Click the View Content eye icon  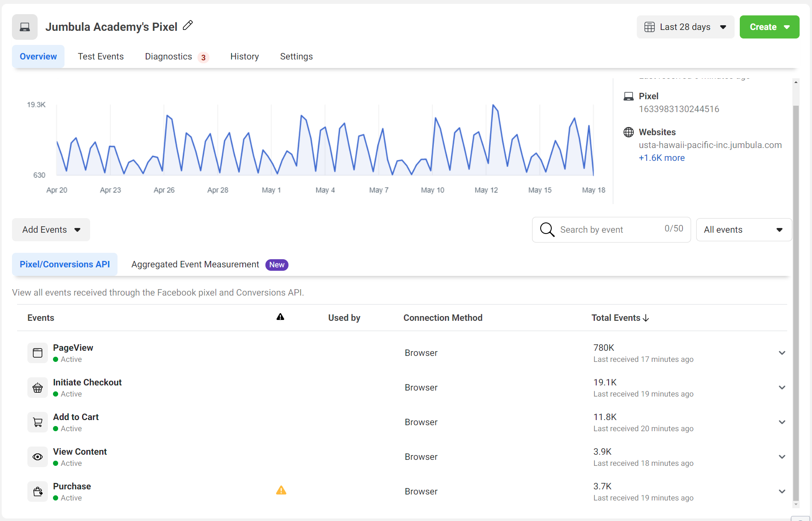coord(38,457)
